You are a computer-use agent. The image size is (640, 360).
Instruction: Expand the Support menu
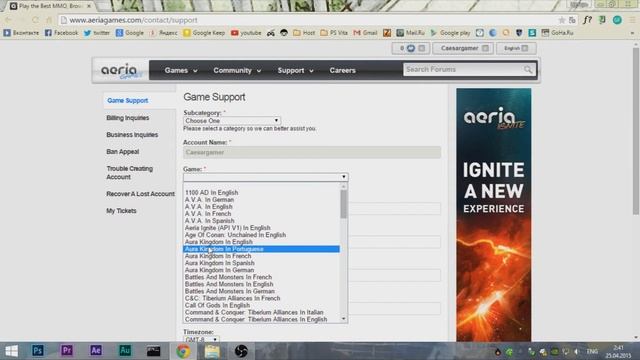pos(296,71)
